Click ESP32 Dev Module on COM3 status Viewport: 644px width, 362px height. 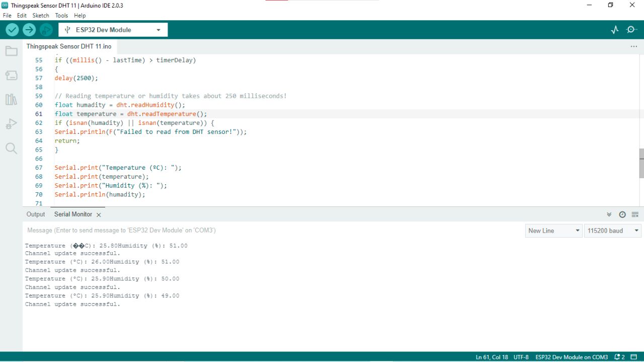tap(572, 357)
